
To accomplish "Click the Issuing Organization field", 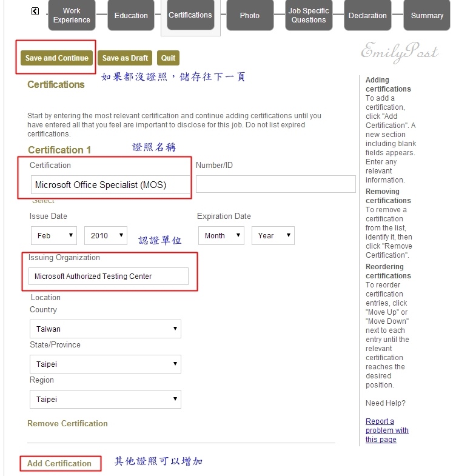I will [109, 277].
